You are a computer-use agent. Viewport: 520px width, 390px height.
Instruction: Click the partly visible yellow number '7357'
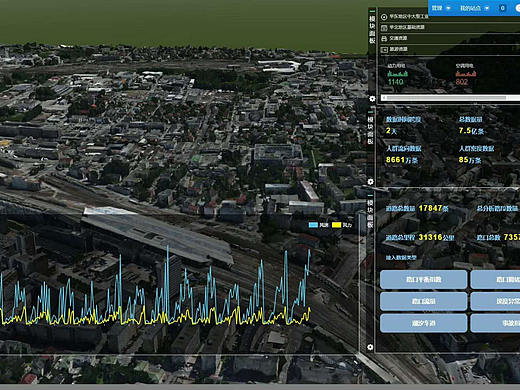click(512, 237)
